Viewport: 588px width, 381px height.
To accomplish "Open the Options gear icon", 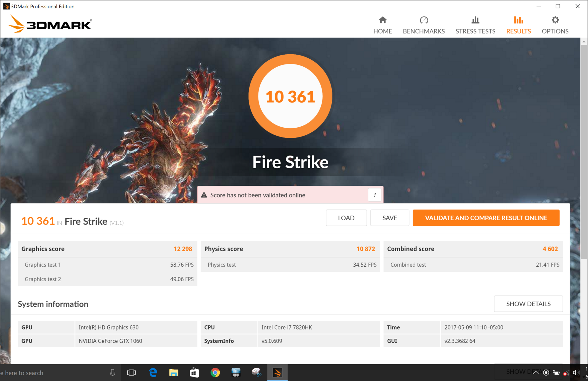I will pos(555,20).
